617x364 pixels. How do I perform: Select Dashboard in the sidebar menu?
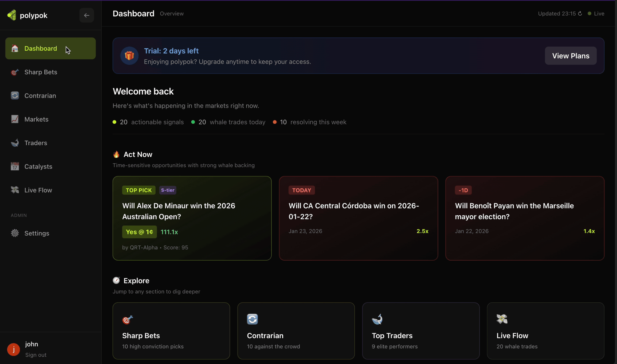pos(41,48)
